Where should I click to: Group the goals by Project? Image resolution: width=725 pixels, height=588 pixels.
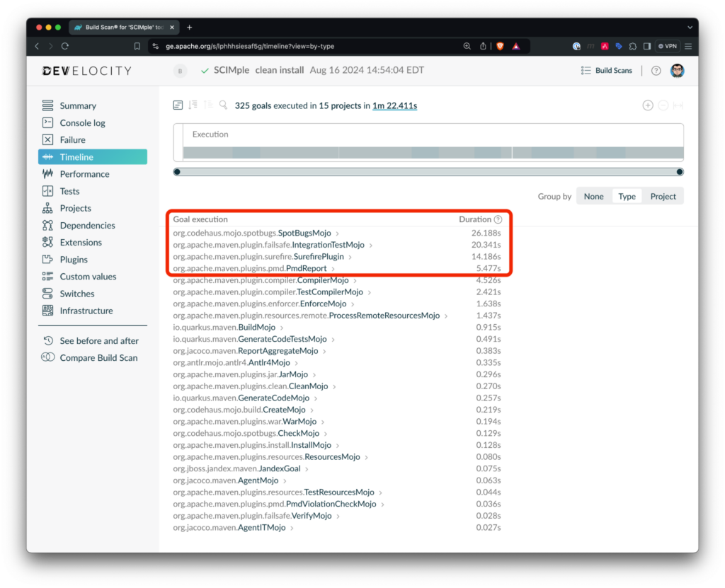point(663,197)
